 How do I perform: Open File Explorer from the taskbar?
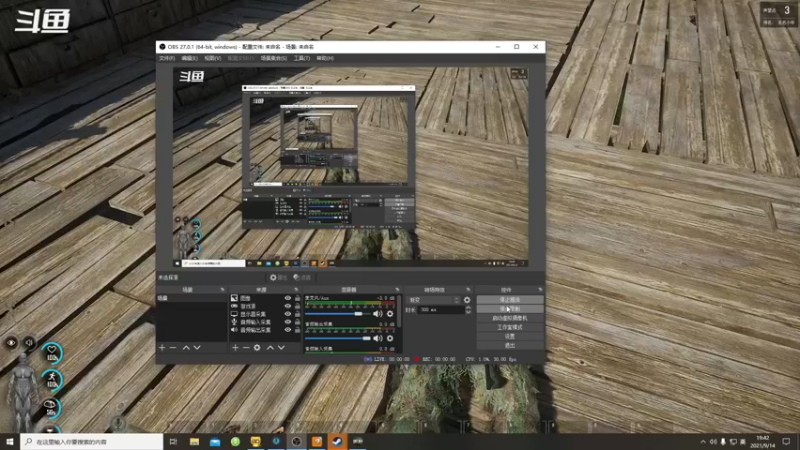tap(194, 441)
